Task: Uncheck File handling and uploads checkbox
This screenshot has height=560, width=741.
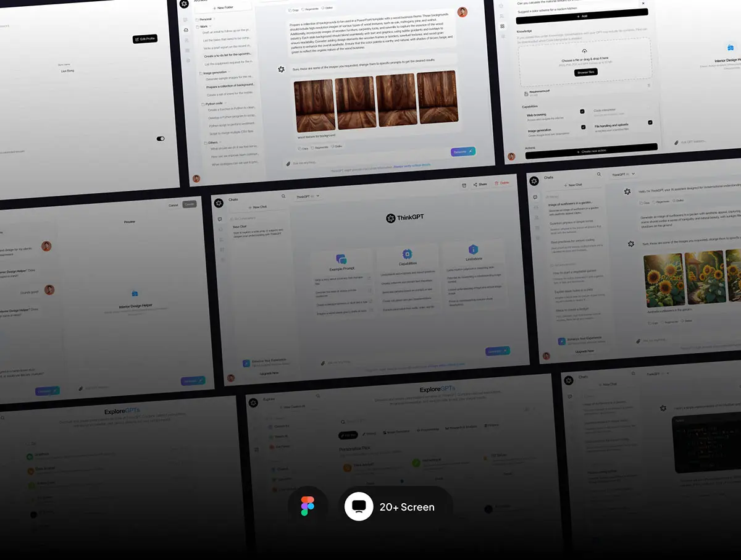Action: (650, 122)
